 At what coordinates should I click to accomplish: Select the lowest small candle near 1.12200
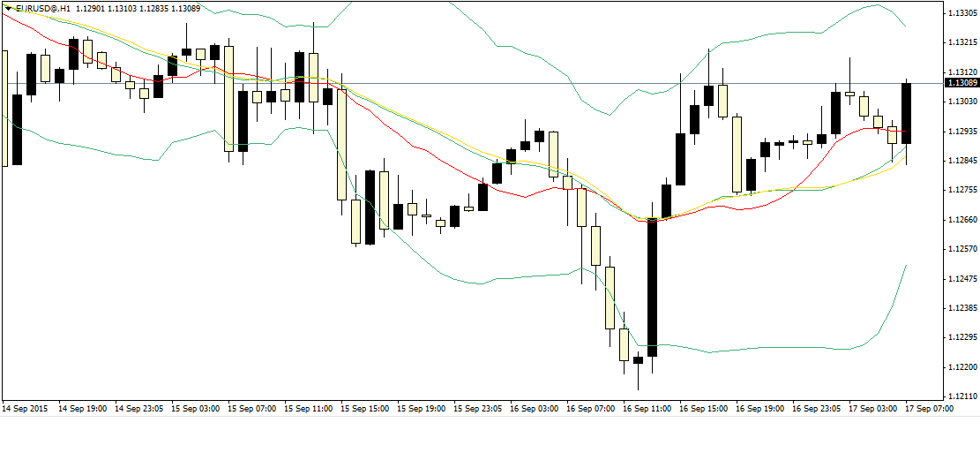pos(638,360)
